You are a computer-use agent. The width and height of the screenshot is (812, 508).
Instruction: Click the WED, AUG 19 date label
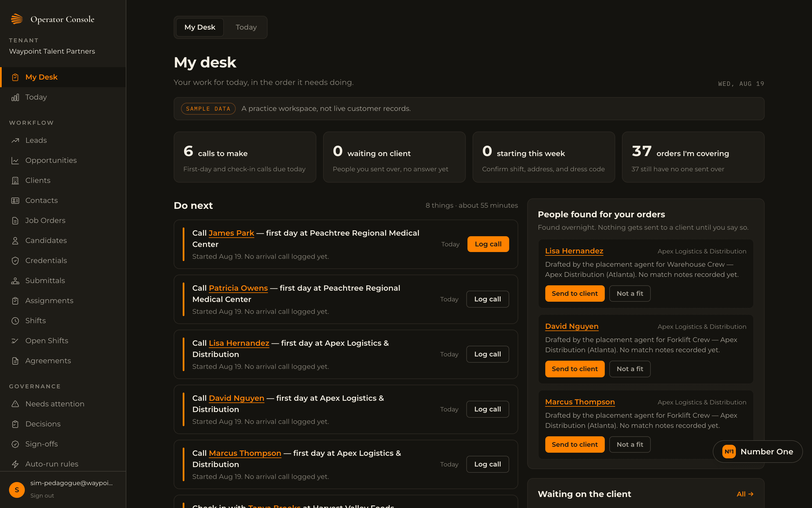click(x=741, y=84)
